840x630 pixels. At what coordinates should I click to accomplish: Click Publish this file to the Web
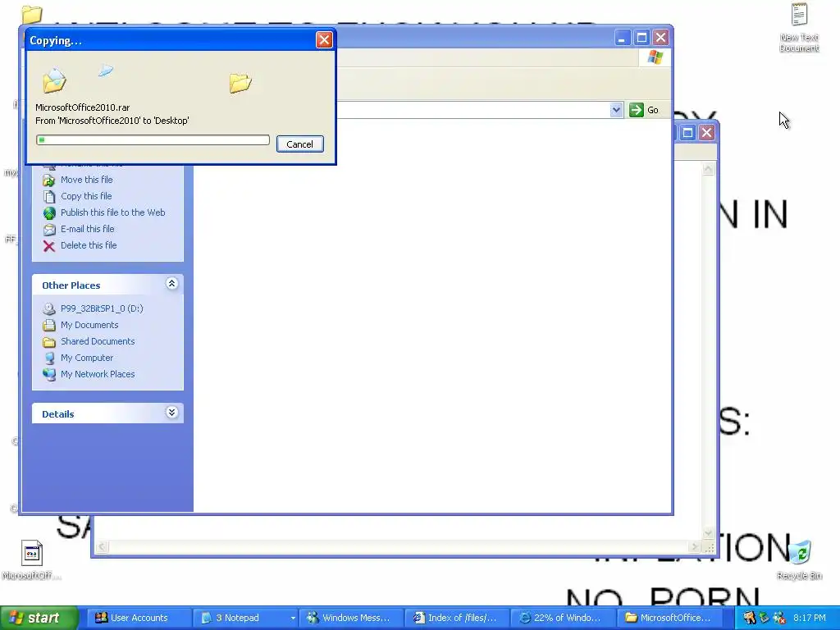[x=113, y=212]
